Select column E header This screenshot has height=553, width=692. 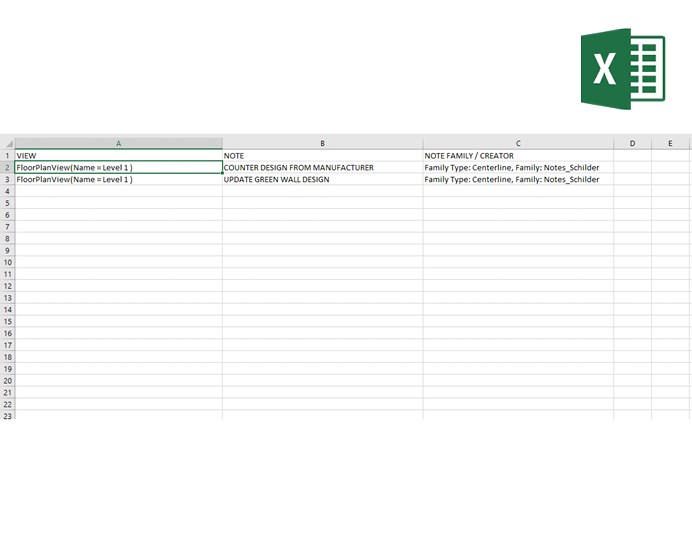tap(670, 144)
